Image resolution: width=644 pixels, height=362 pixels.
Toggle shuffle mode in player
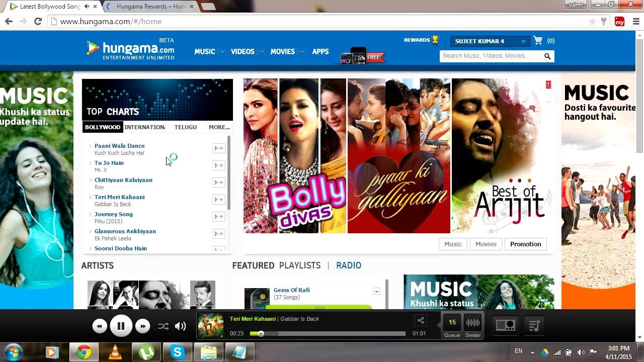163,326
